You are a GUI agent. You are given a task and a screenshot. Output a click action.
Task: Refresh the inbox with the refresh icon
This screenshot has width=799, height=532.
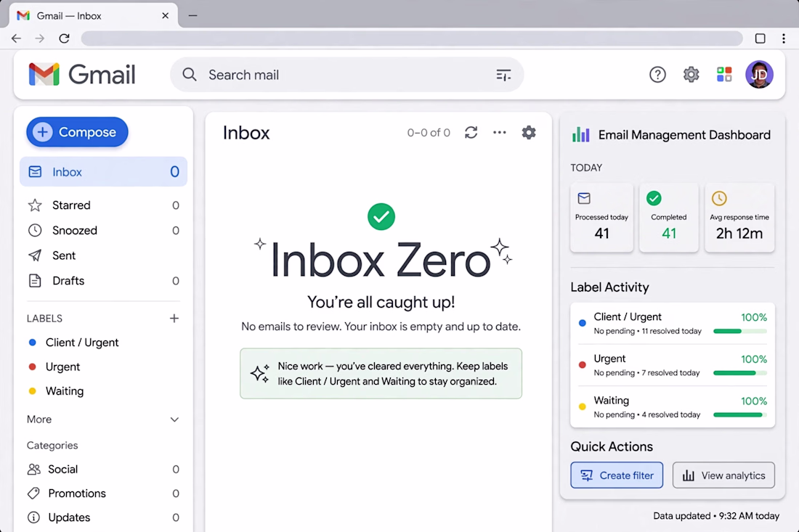(471, 132)
